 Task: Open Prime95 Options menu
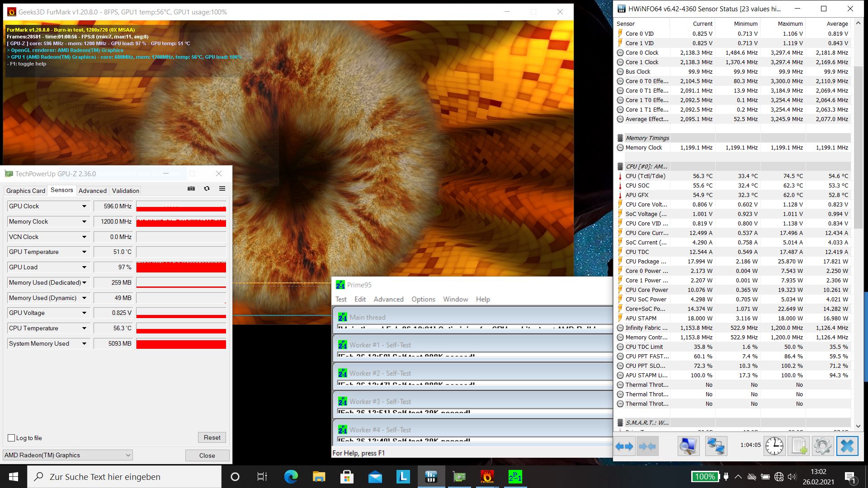click(x=423, y=299)
